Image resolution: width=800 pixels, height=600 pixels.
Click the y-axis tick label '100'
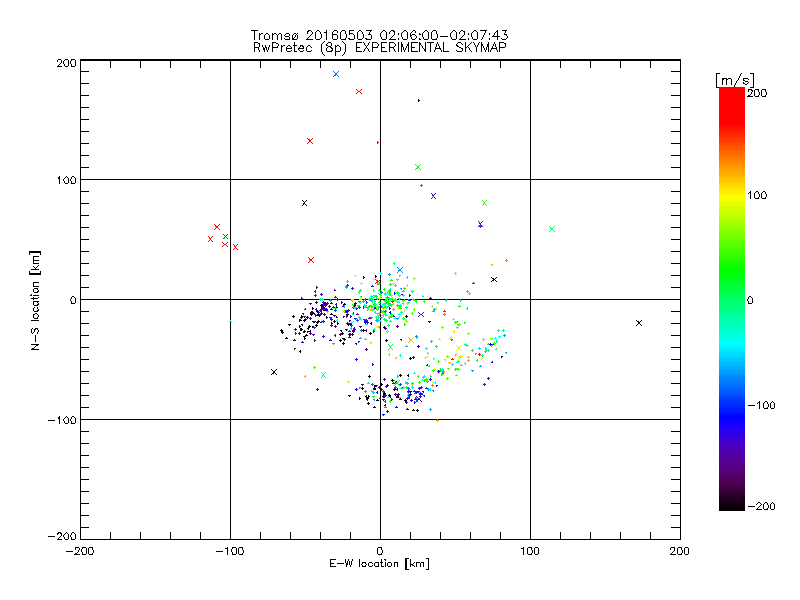pos(66,180)
